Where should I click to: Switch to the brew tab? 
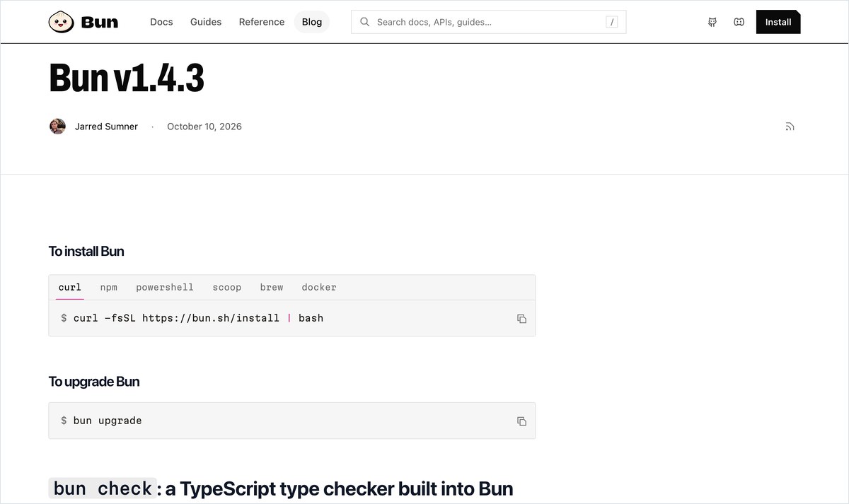(272, 287)
